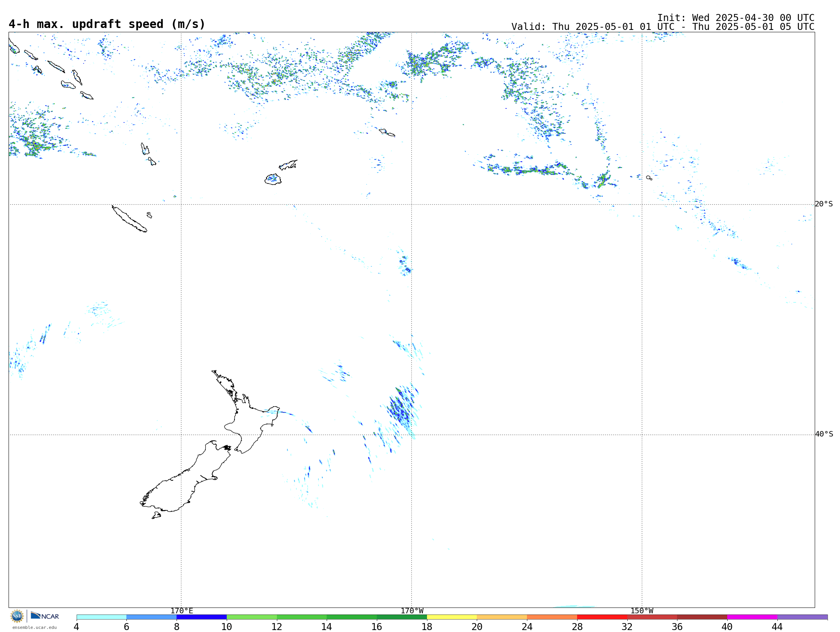Click the colorbar tick label '24'
The width and height of the screenshot is (840, 632).
pos(527,627)
